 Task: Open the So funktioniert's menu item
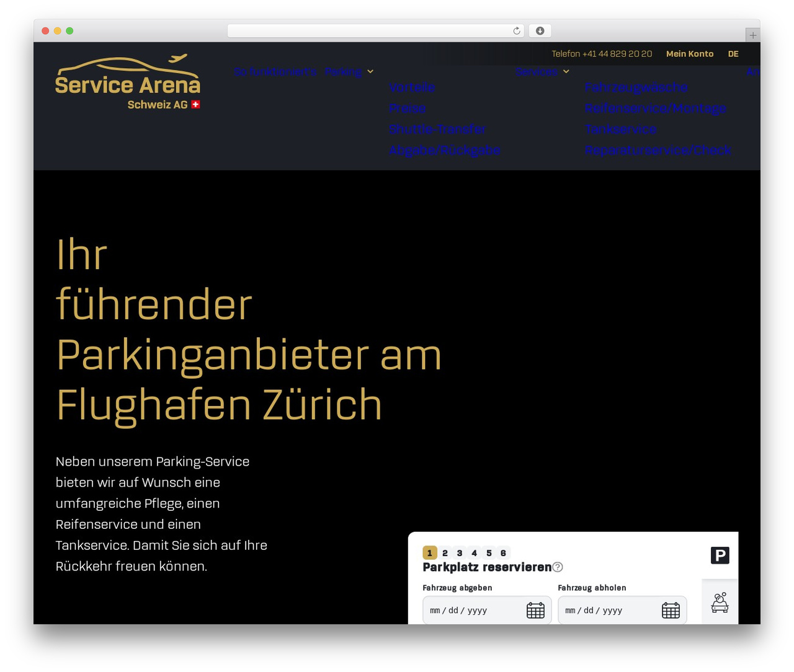(x=275, y=72)
